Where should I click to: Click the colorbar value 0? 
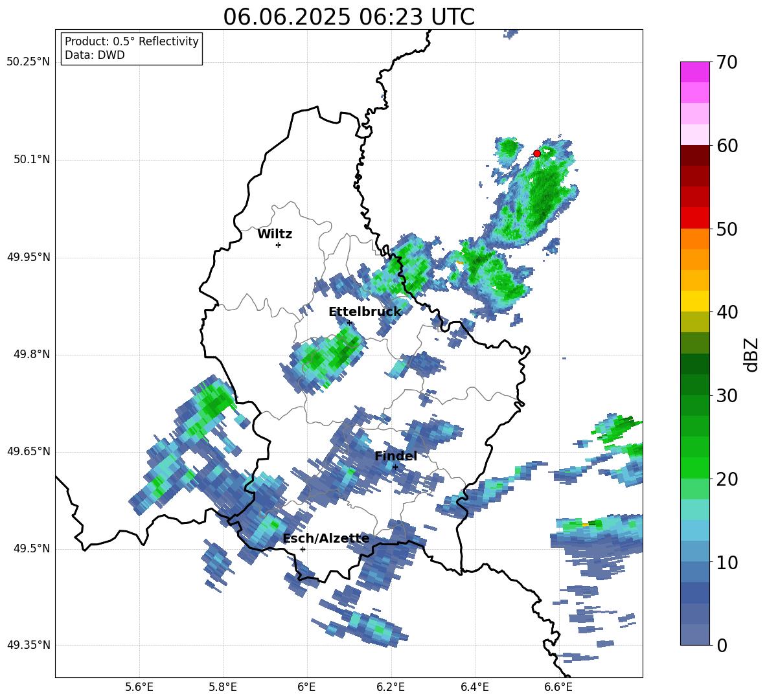[x=722, y=645]
